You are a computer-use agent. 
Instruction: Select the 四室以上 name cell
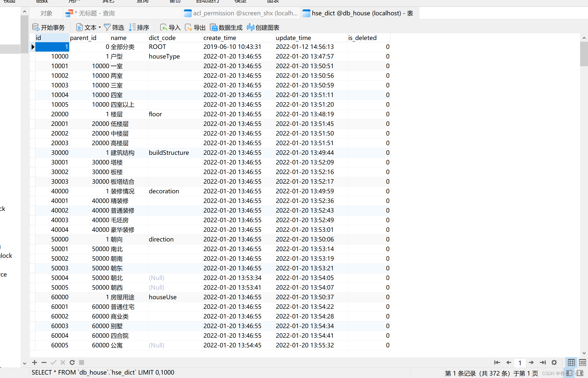(x=129, y=104)
